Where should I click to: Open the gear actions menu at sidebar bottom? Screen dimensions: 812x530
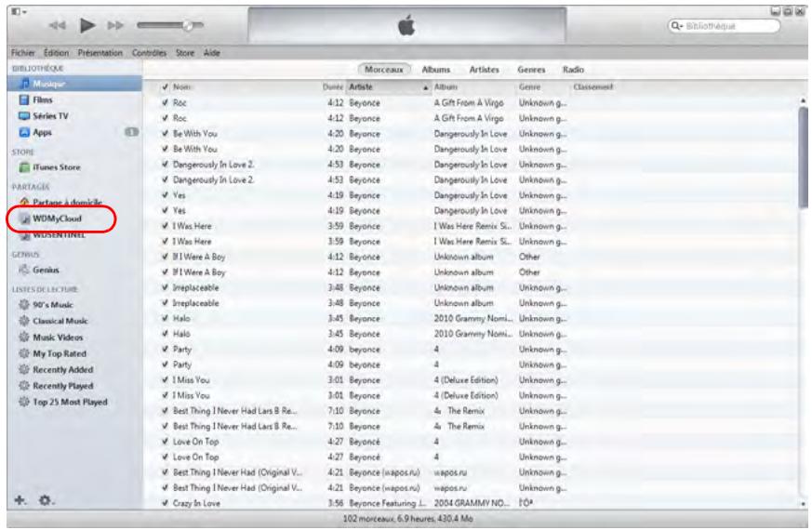point(46,500)
